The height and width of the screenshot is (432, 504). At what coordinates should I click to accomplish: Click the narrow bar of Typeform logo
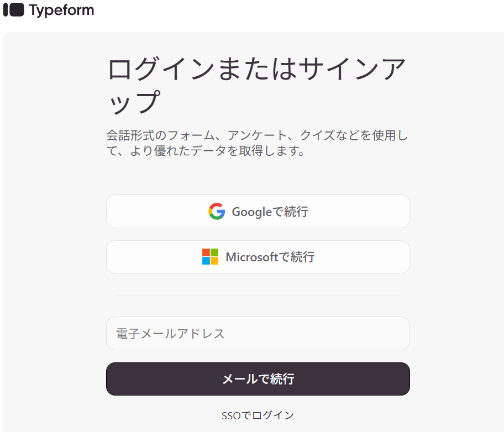tap(6, 10)
